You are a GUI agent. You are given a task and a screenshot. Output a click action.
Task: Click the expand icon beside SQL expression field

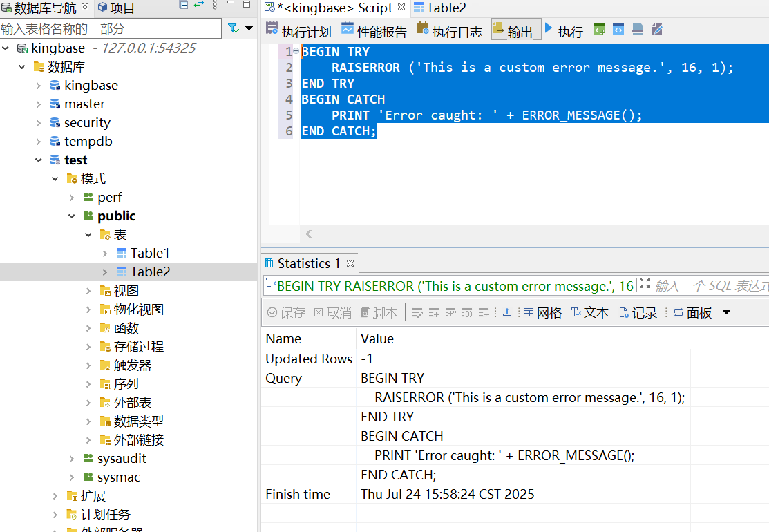(x=645, y=284)
